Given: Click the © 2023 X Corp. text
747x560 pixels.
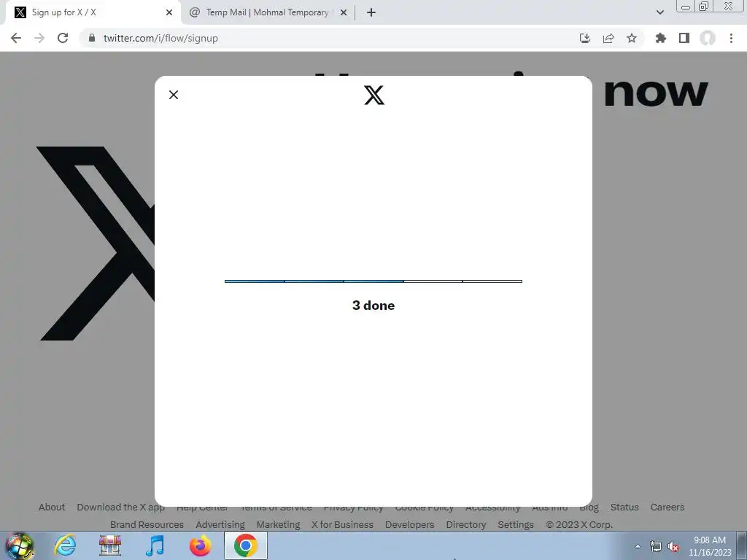Looking at the screenshot, I should (x=579, y=524).
